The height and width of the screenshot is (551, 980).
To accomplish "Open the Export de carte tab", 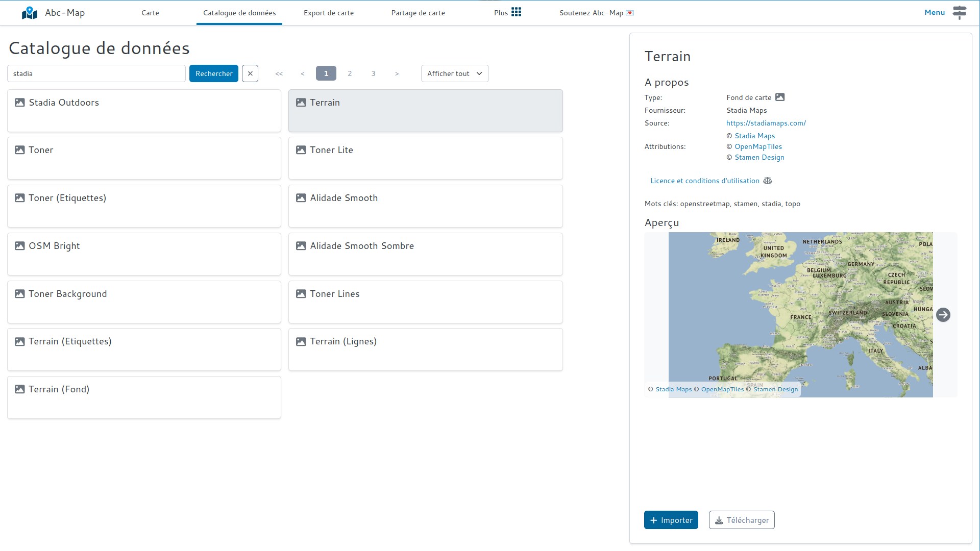I will click(328, 13).
